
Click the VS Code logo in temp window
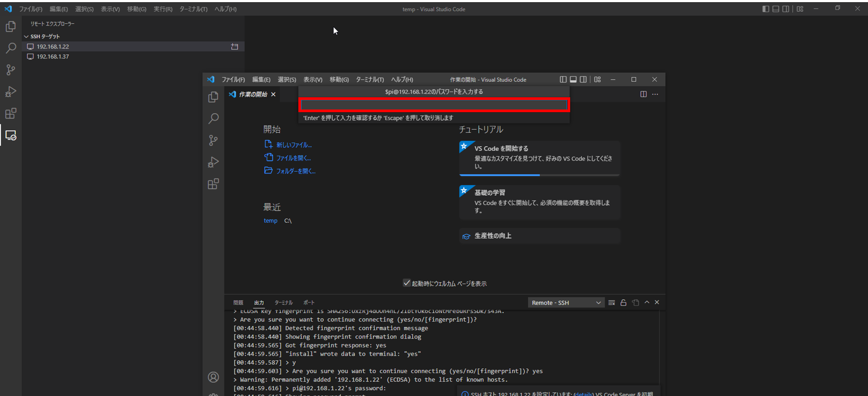pyautogui.click(x=8, y=9)
